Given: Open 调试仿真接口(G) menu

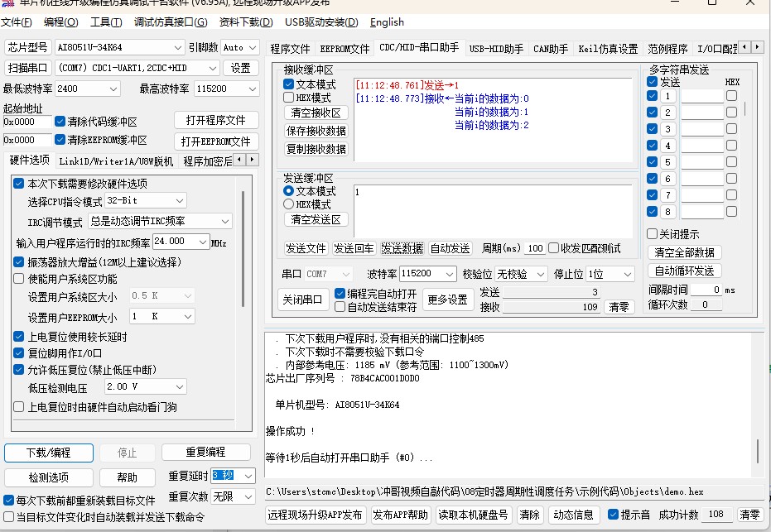Looking at the screenshot, I should (x=170, y=22).
